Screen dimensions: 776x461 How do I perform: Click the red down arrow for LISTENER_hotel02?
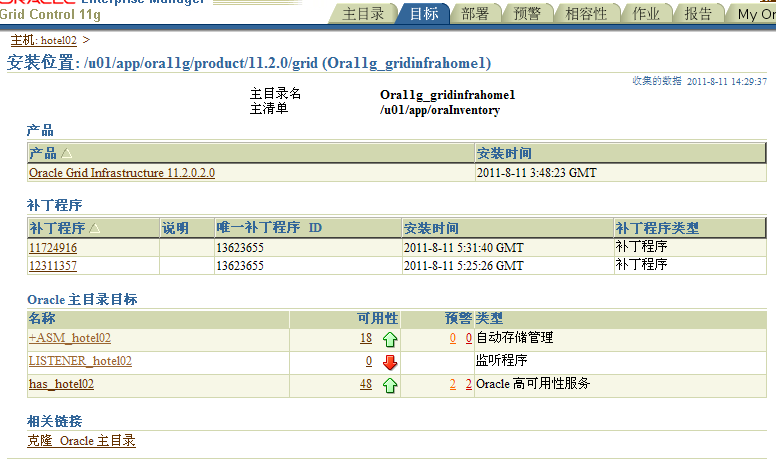pos(390,363)
